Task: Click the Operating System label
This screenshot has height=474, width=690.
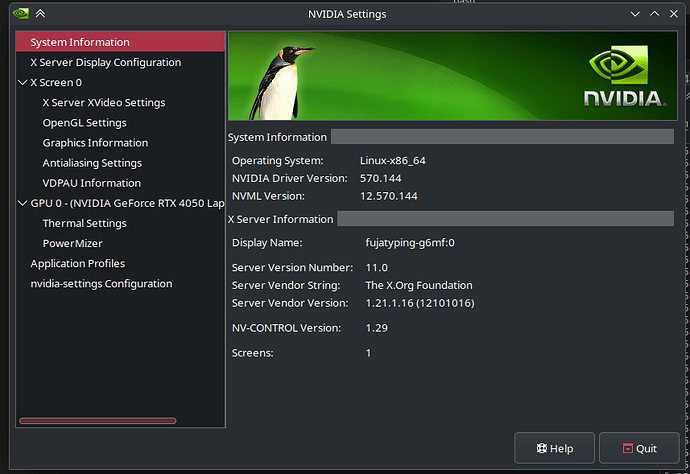Action: [278, 161]
